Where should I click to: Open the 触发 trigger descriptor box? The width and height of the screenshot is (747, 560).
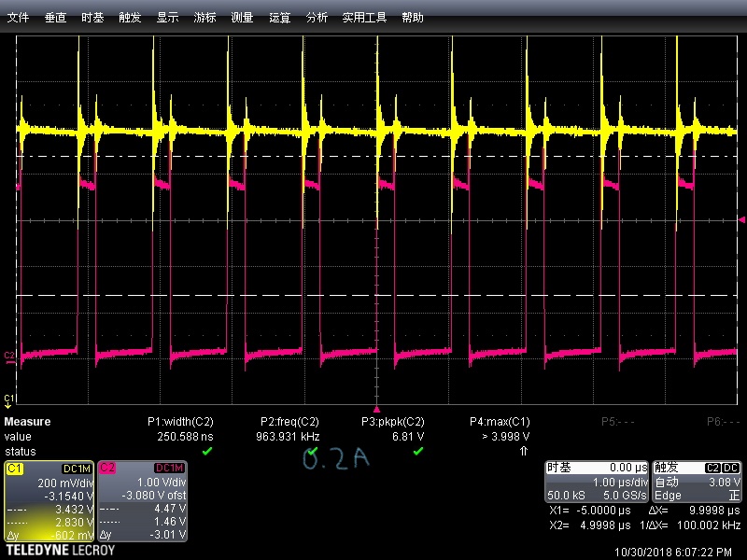[697, 482]
